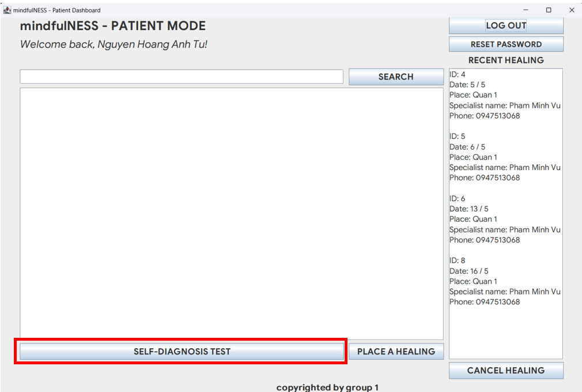Select the 'ID: 8' healing entry

pyautogui.click(x=458, y=261)
